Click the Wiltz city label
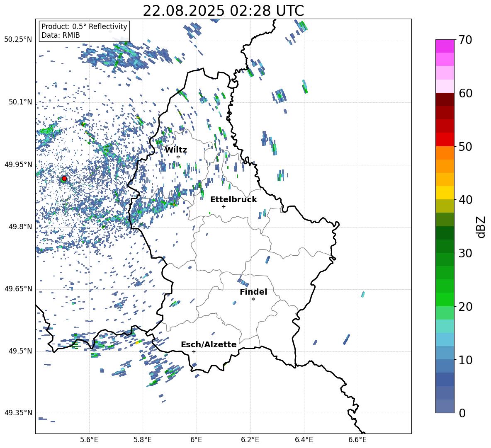The image size is (491, 448). tap(176, 150)
